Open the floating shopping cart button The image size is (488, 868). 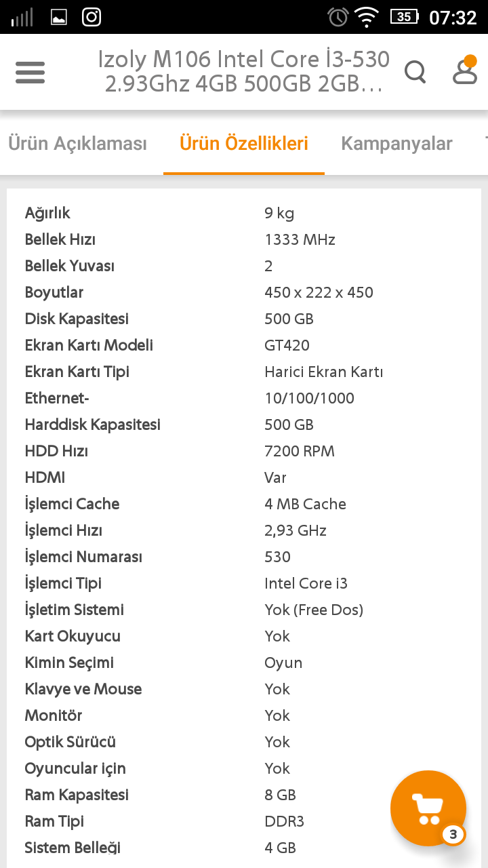[428, 808]
